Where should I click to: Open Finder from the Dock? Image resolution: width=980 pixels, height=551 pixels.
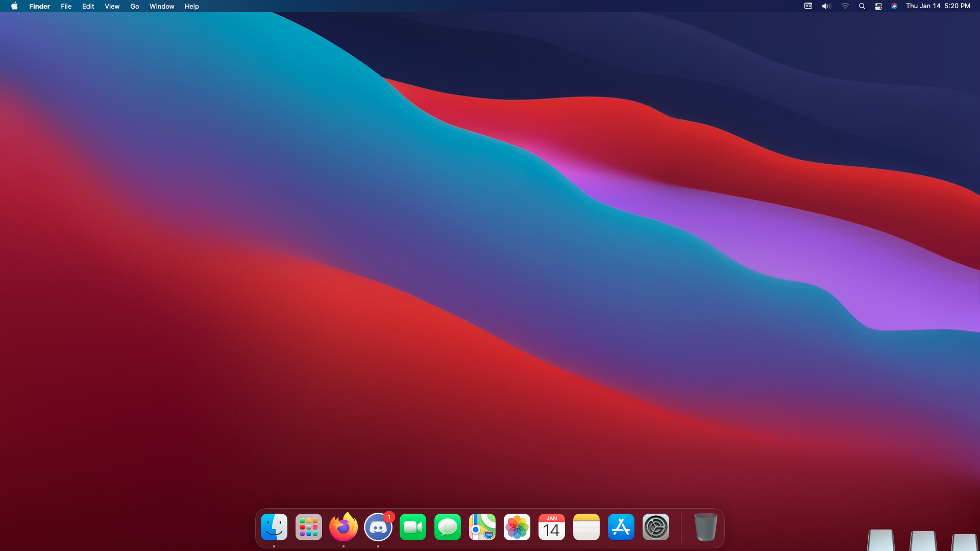(x=274, y=527)
